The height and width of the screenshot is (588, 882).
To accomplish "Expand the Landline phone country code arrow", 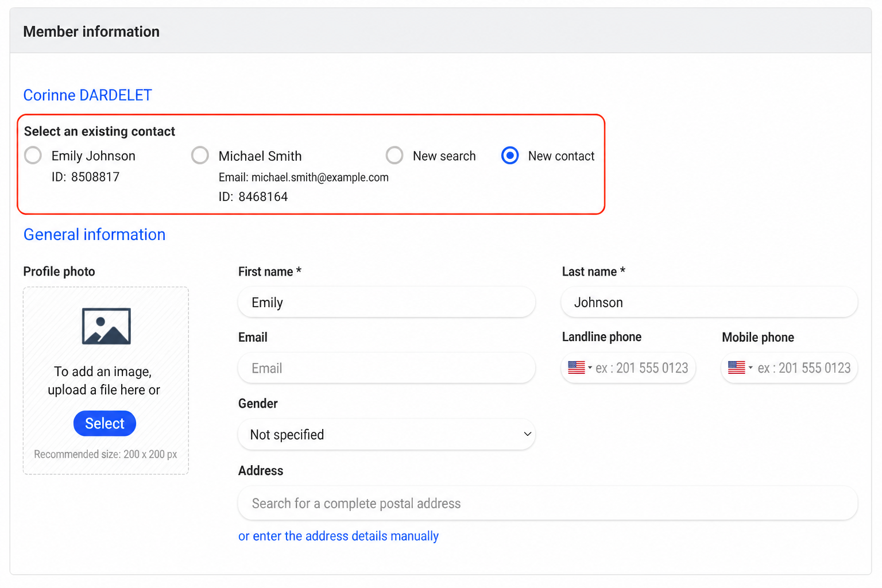I will pos(590,367).
